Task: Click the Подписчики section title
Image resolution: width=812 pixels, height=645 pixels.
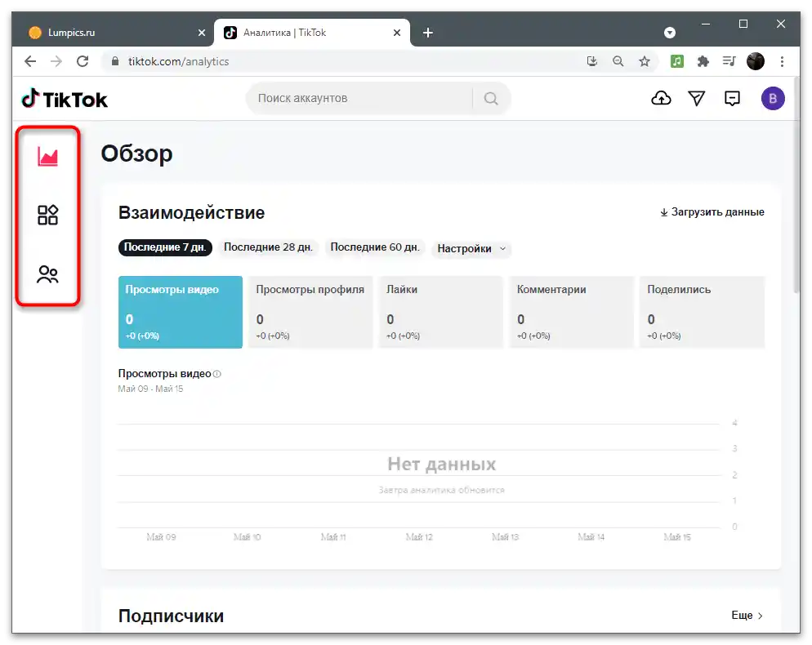Action: pos(172,616)
